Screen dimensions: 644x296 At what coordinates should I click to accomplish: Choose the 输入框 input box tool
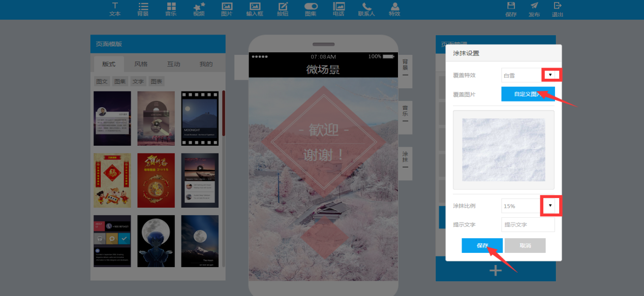click(255, 9)
